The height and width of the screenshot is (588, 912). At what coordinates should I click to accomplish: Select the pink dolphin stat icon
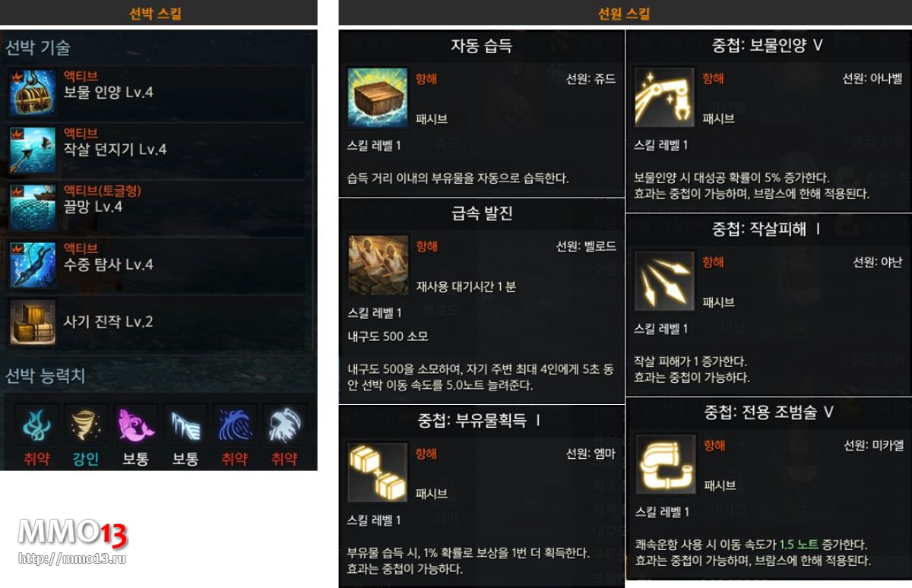(135, 425)
